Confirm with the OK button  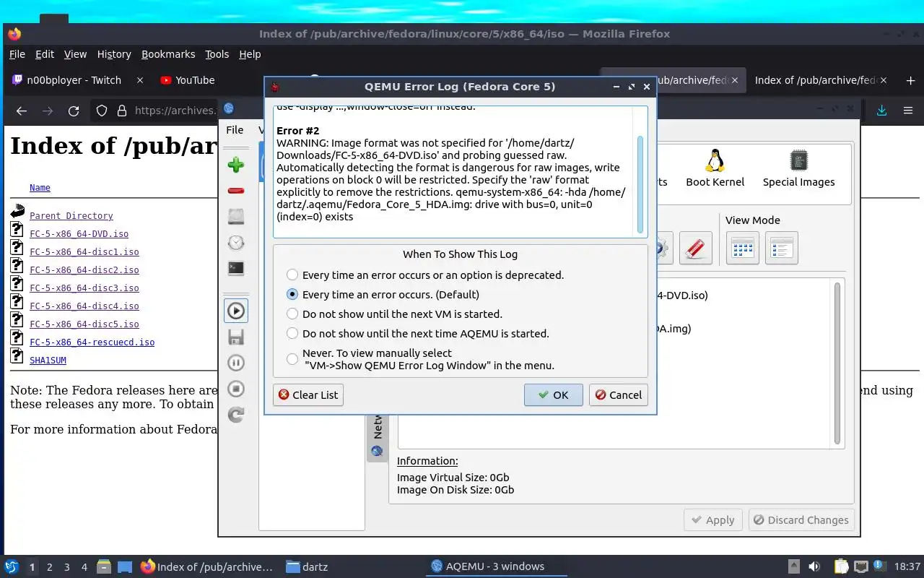point(554,394)
